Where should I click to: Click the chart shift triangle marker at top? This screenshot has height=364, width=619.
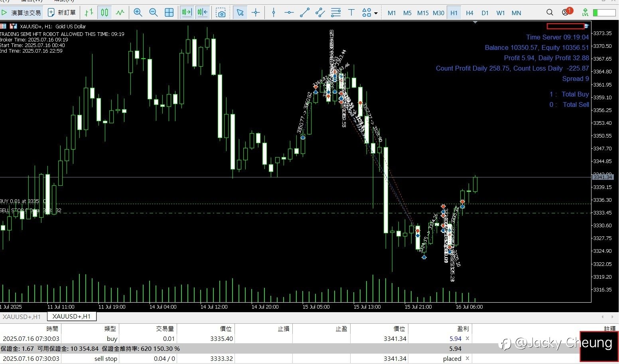(475, 23)
